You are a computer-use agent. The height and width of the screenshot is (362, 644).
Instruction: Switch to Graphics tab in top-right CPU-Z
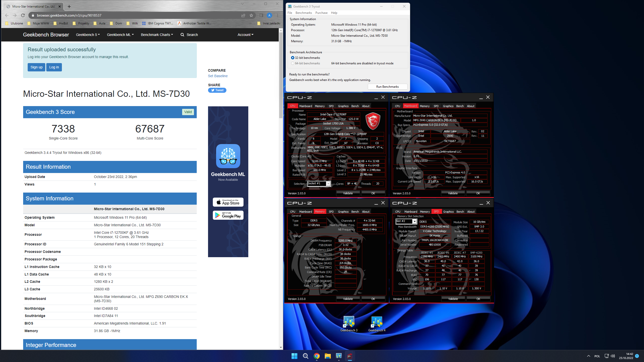pos(448,106)
